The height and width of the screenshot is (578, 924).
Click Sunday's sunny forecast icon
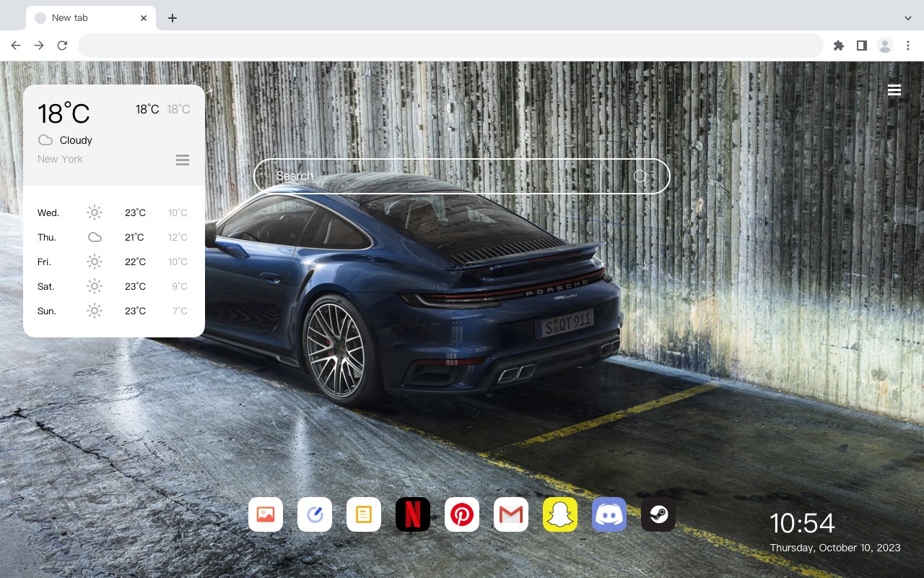pyautogui.click(x=95, y=311)
